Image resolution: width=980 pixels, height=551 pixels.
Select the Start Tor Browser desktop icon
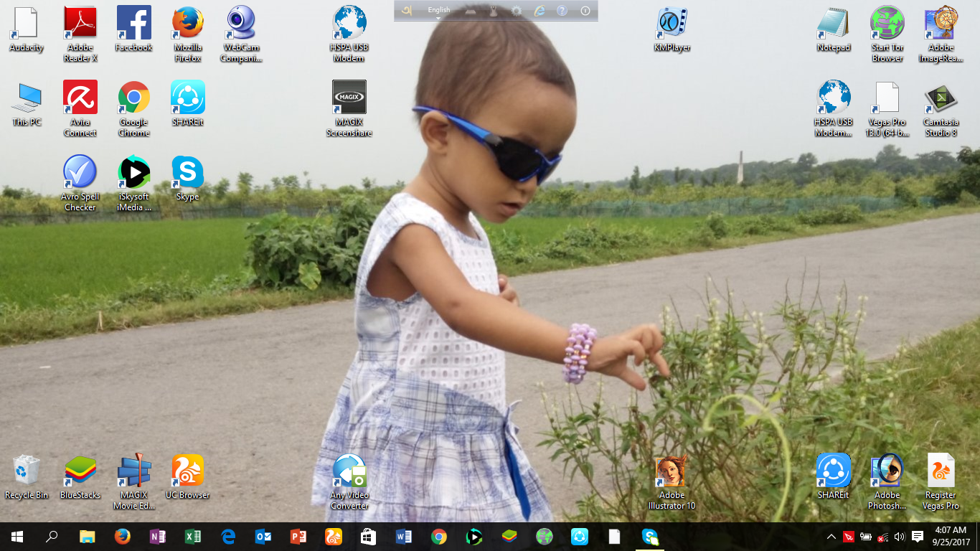click(887, 34)
